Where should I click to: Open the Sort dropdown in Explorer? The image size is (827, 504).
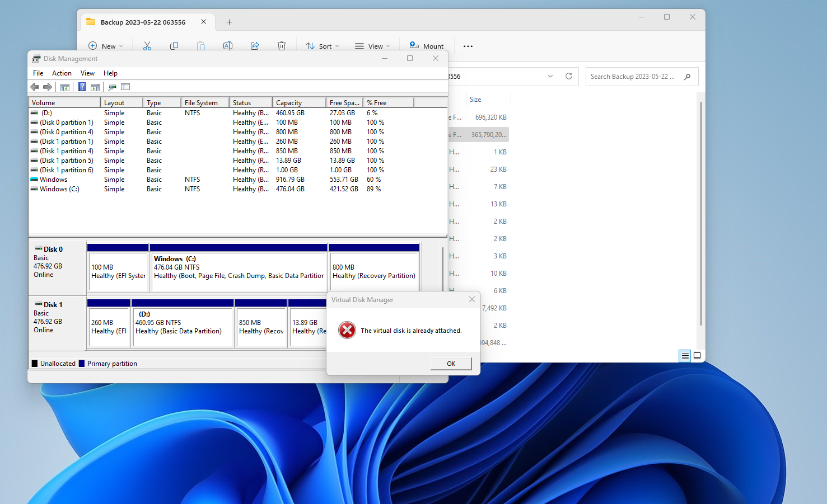coord(323,46)
